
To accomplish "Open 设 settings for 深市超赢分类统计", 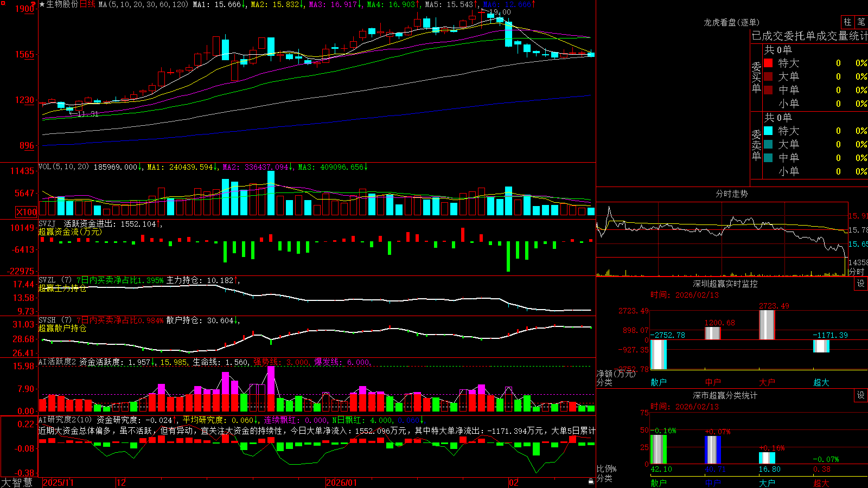I will [x=861, y=395].
